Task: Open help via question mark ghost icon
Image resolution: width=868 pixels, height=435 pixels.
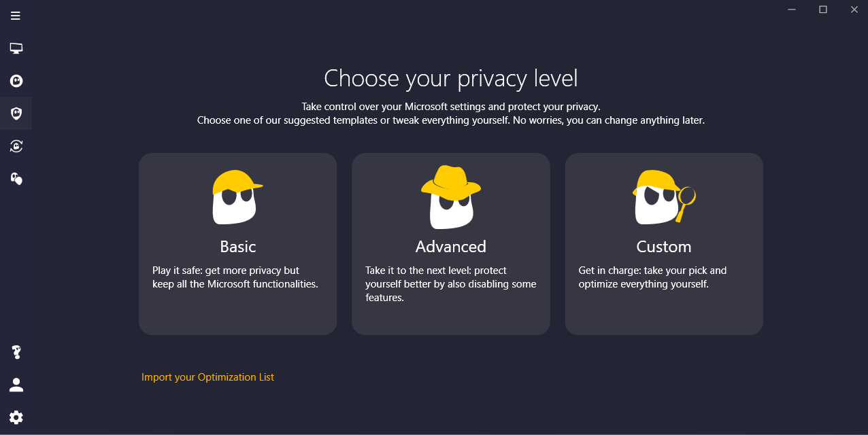Action: (x=16, y=352)
